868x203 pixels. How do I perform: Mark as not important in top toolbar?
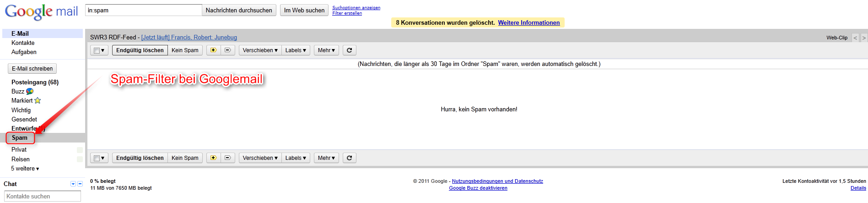point(228,50)
